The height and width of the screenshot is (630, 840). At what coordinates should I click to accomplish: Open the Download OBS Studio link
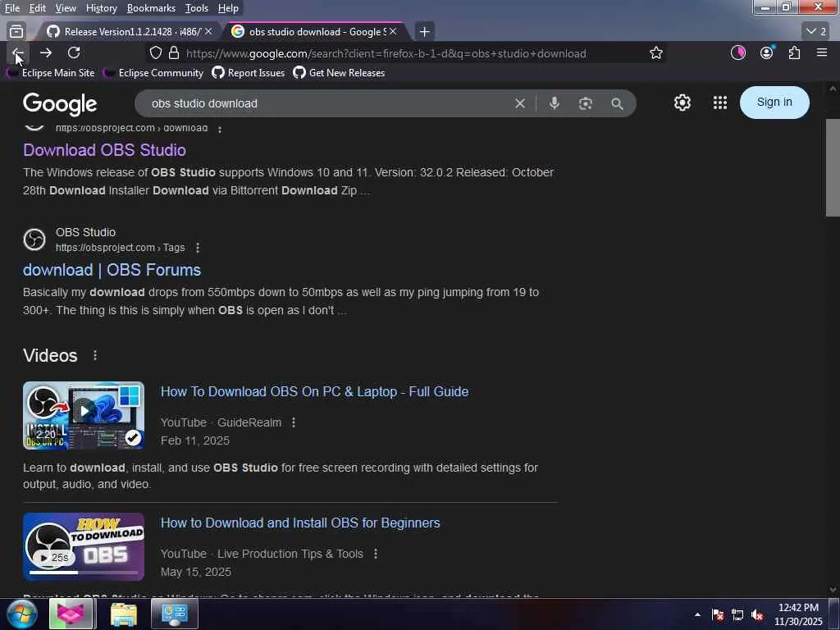[104, 150]
